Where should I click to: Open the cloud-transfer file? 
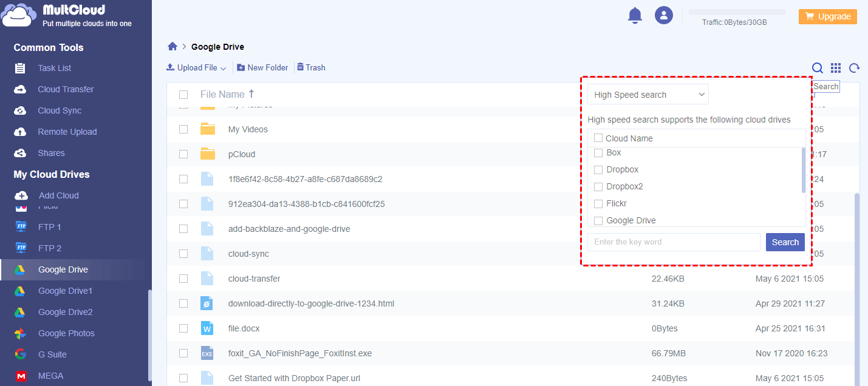click(254, 279)
